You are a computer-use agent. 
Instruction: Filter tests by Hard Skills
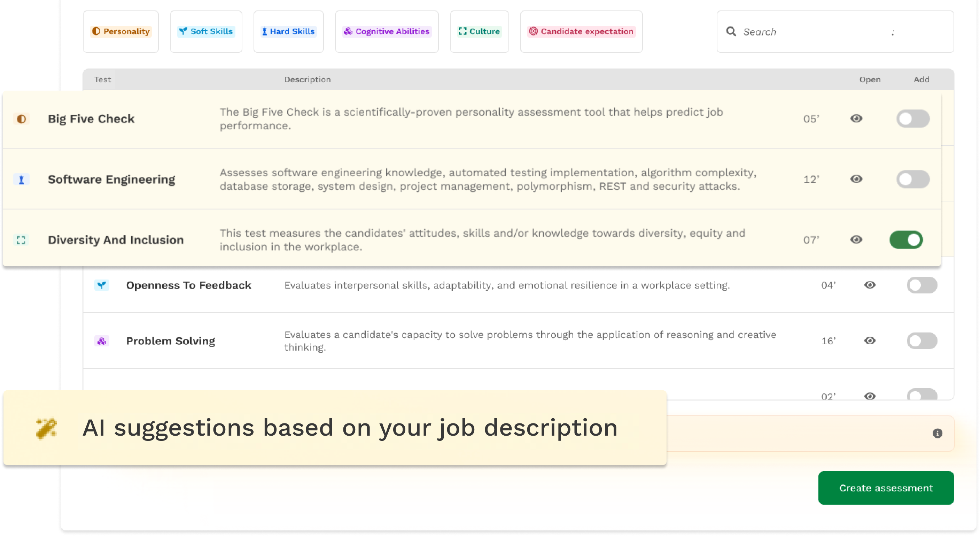point(288,32)
